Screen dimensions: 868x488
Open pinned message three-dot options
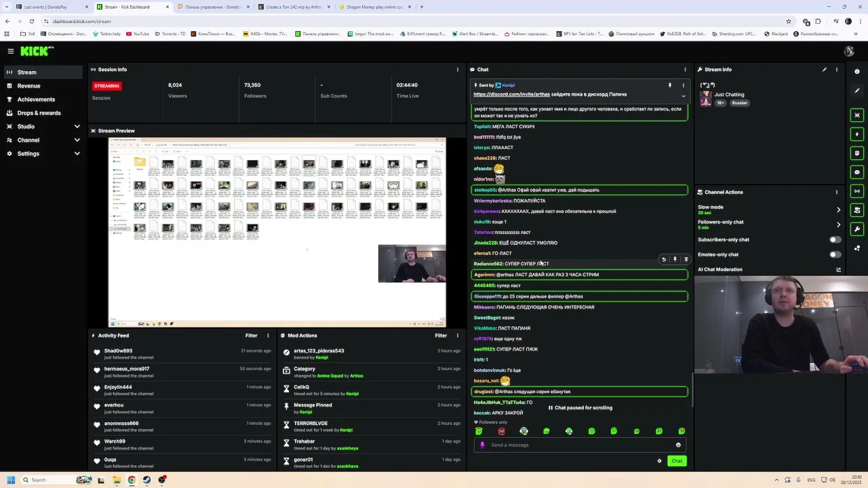684,85
